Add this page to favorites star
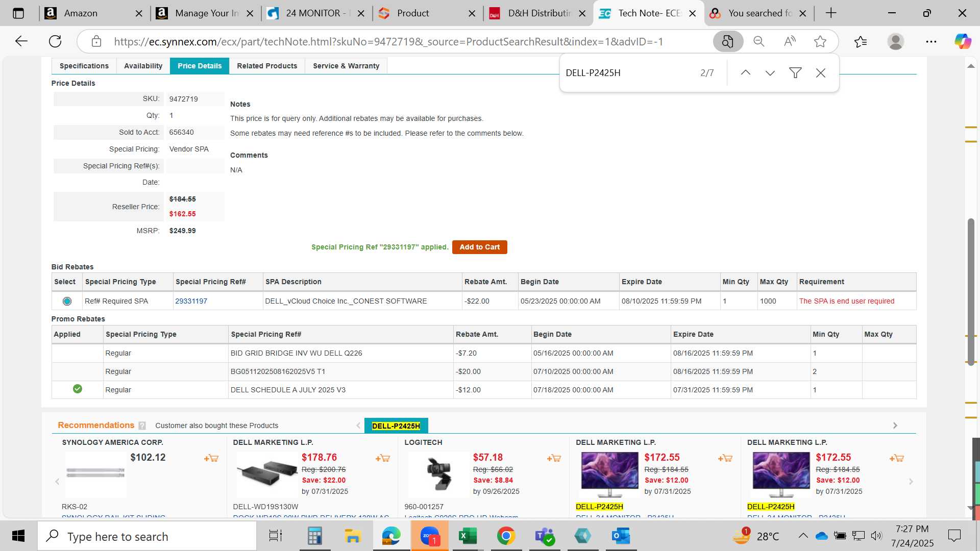This screenshot has width=980, height=551. [x=820, y=41]
